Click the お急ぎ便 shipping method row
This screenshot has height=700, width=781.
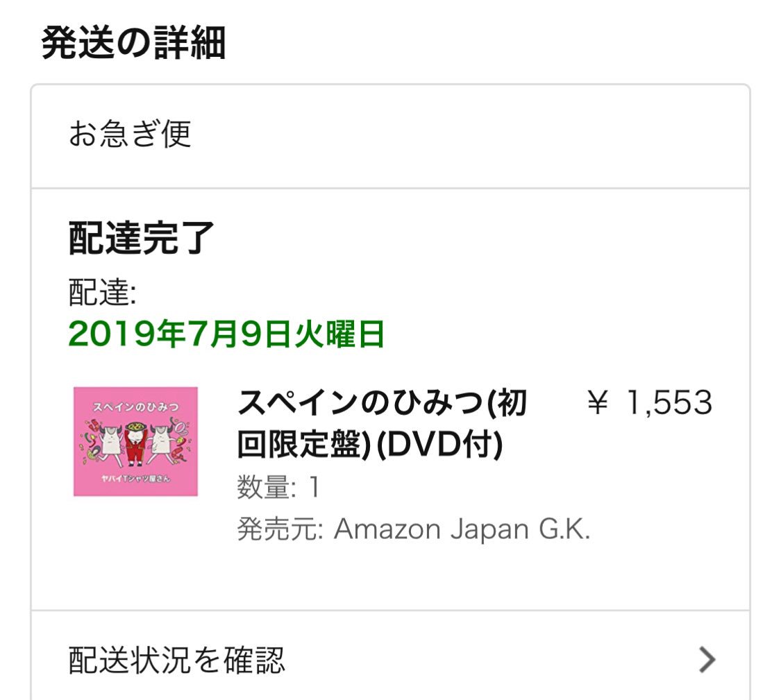(x=390, y=136)
